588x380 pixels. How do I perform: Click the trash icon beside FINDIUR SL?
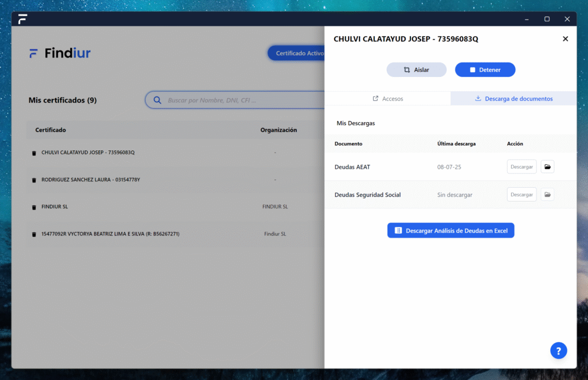point(34,207)
